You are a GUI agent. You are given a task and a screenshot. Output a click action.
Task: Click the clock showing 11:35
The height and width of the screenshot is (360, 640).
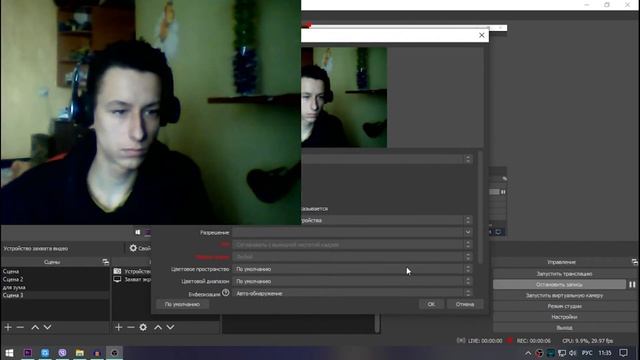pyautogui.click(x=605, y=353)
